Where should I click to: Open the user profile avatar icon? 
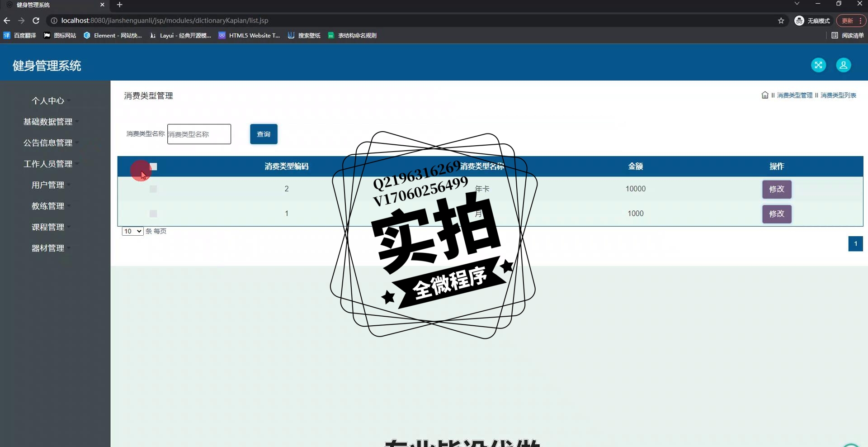[x=843, y=65]
